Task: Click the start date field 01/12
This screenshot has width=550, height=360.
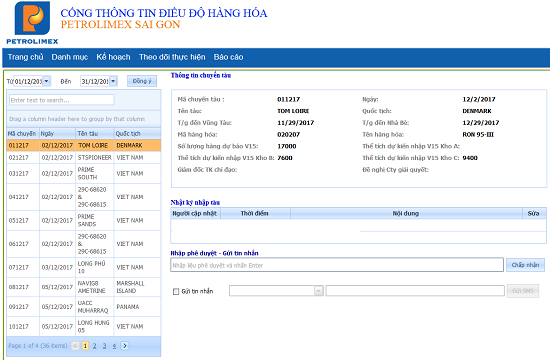Action: click(28, 81)
